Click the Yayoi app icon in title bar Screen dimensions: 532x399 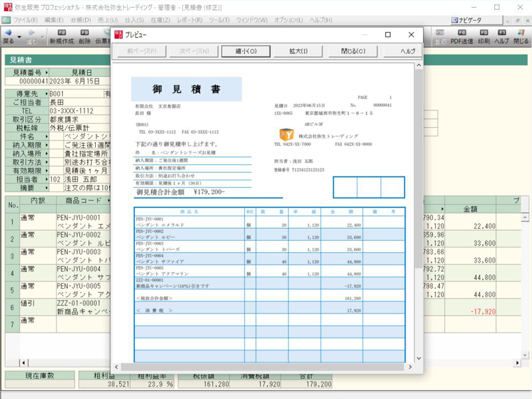click(8, 7)
